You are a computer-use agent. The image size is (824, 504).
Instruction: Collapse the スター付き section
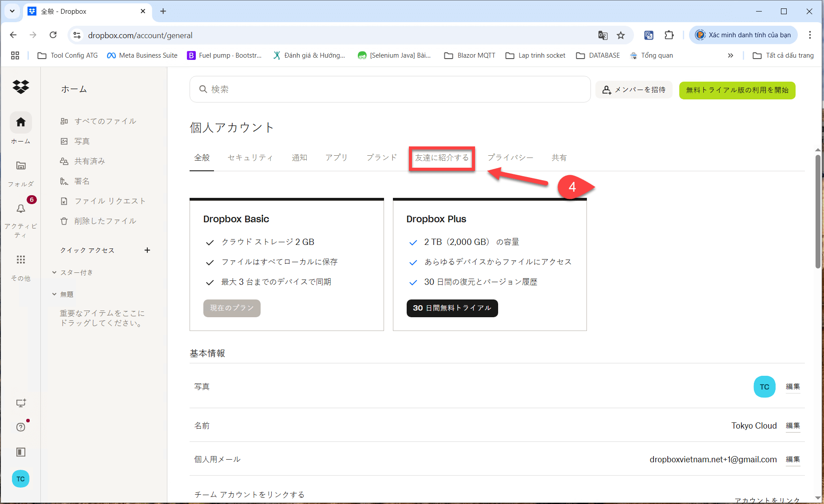click(54, 272)
